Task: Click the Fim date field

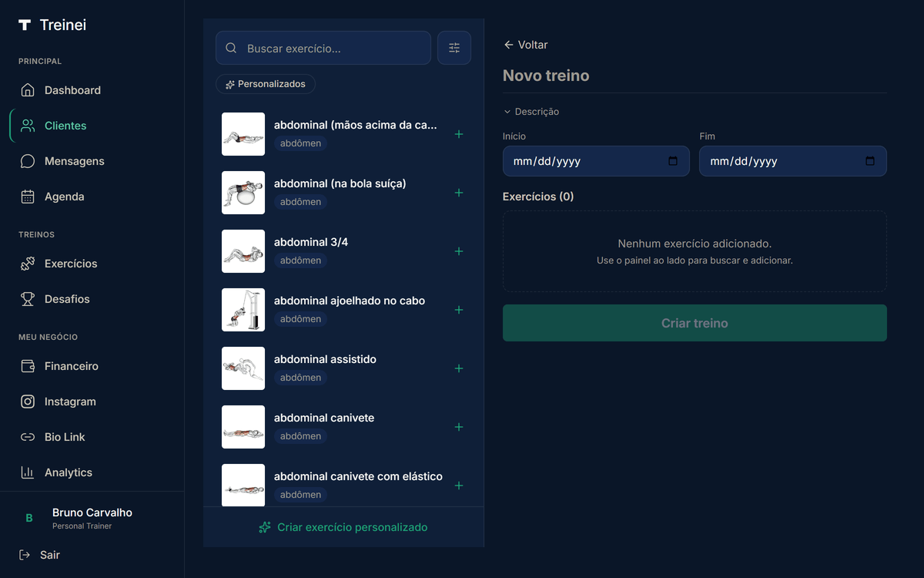Action: click(x=793, y=161)
